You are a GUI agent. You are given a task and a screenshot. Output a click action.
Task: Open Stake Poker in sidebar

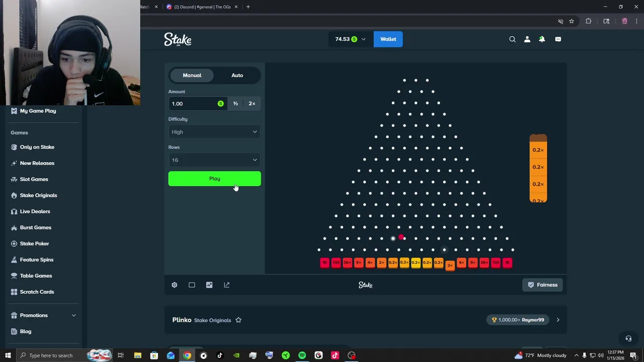point(34,243)
